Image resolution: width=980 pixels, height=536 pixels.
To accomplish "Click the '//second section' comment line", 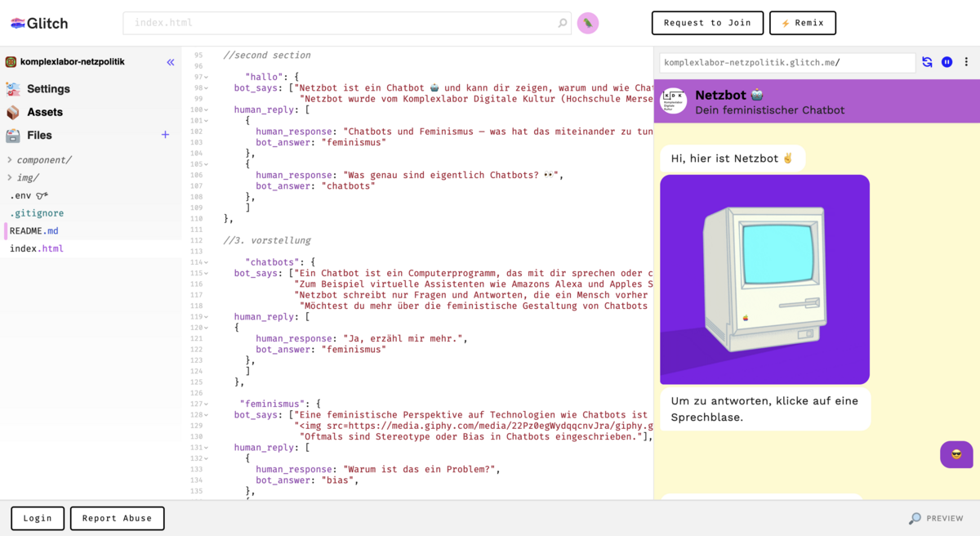I will [x=267, y=56].
